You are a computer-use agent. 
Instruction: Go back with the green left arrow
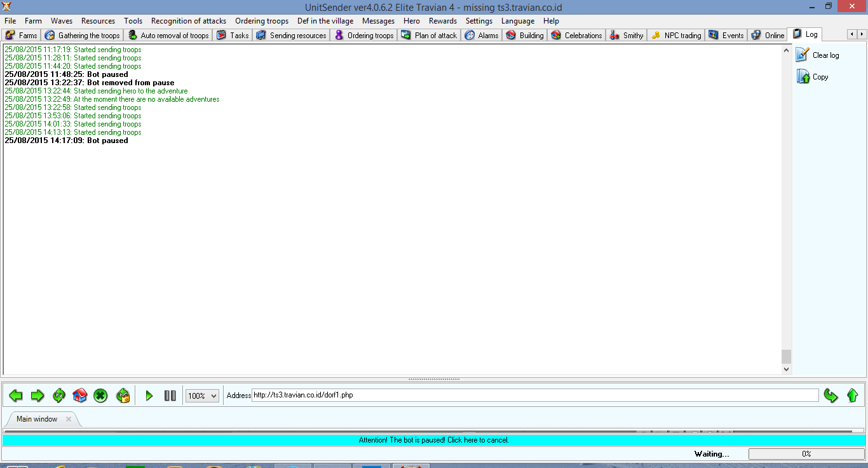coord(16,396)
